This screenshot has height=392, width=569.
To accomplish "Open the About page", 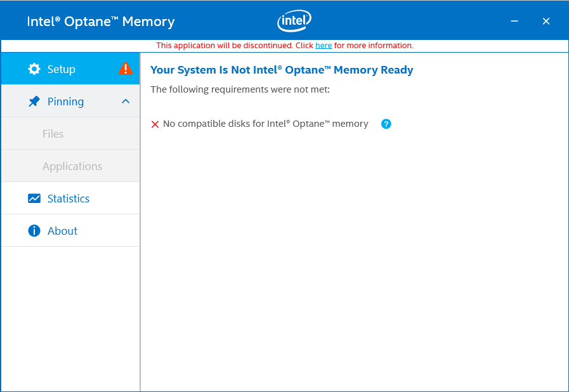I will coord(62,230).
